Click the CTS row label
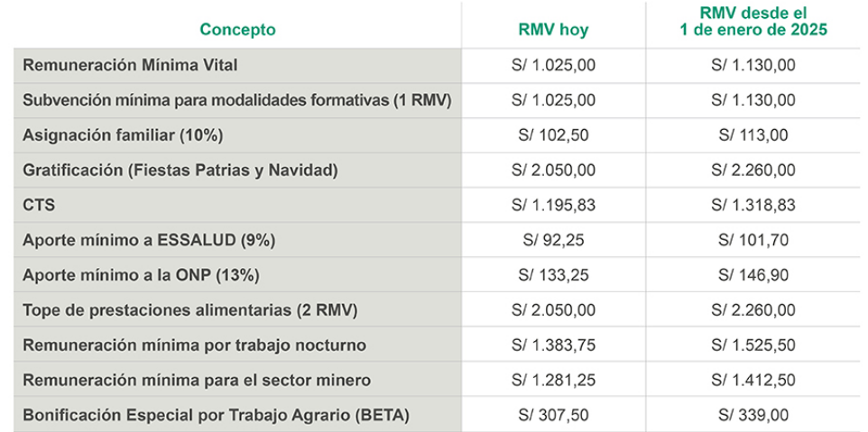The image size is (868, 432). [x=39, y=205]
